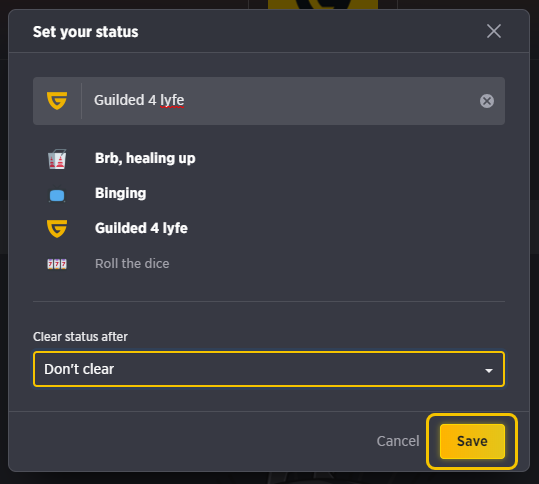Click the yellow logo behind the dialog

pyautogui.click(x=323, y=4)
